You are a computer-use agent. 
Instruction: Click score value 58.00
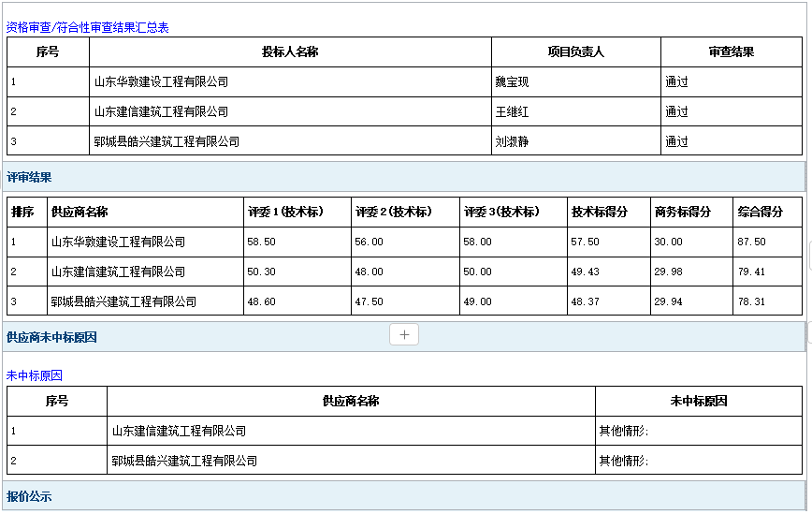tap(477, 242)
